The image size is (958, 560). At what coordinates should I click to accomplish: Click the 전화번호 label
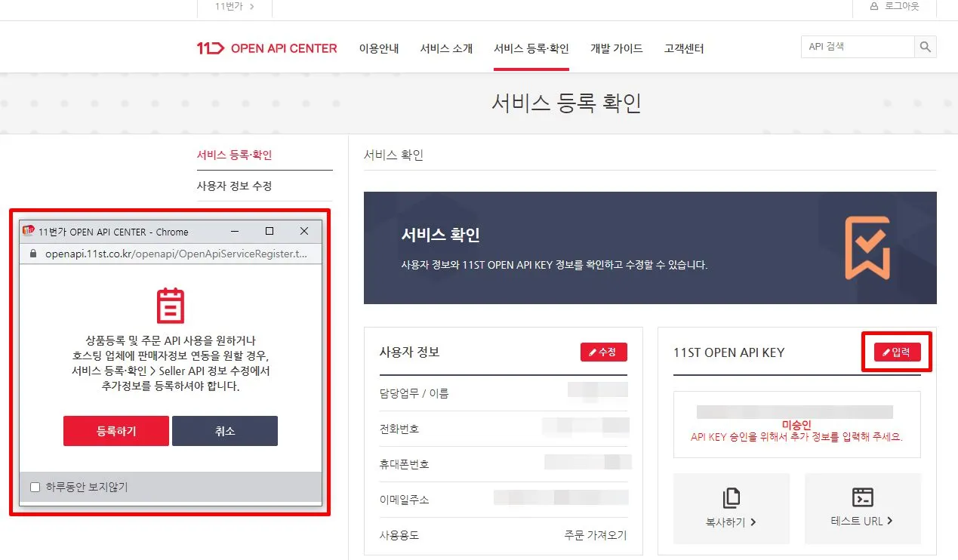click(399, 429)
